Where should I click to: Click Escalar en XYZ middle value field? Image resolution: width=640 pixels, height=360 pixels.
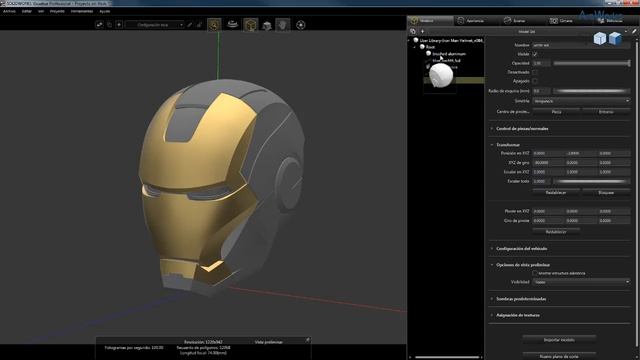(581, 172)
